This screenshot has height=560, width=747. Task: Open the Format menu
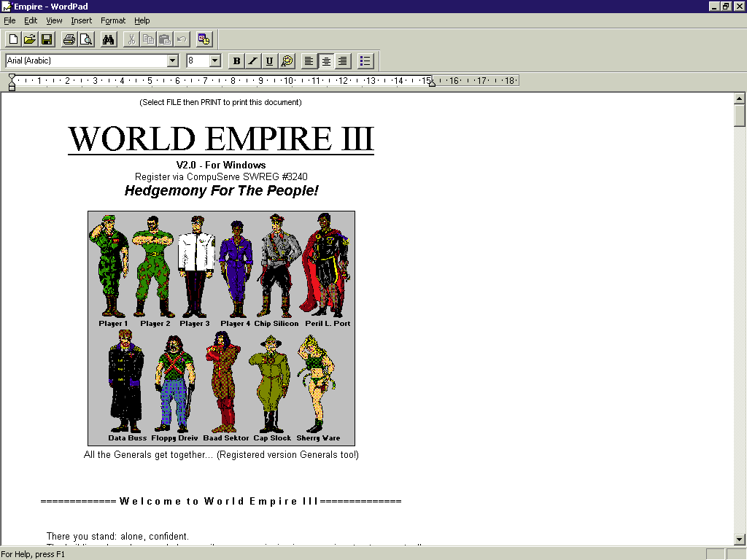pyautogui.click(x=112, y=20)
